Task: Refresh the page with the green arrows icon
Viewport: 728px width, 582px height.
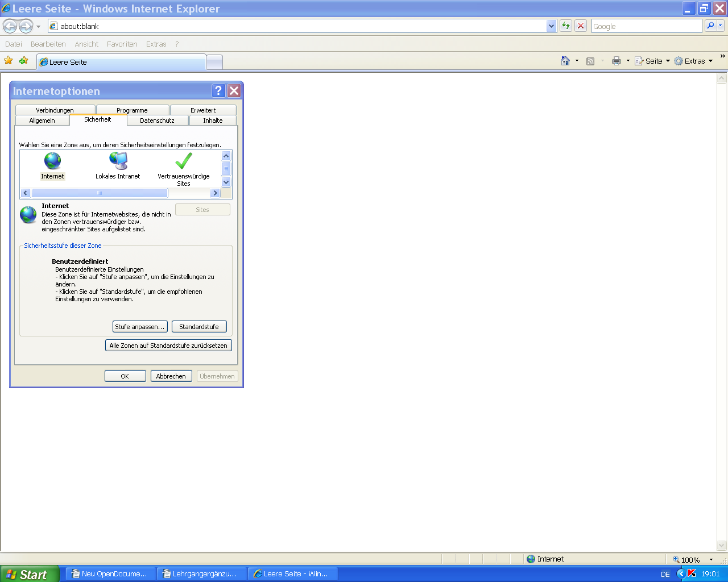Action: click(x=566, y=26)
